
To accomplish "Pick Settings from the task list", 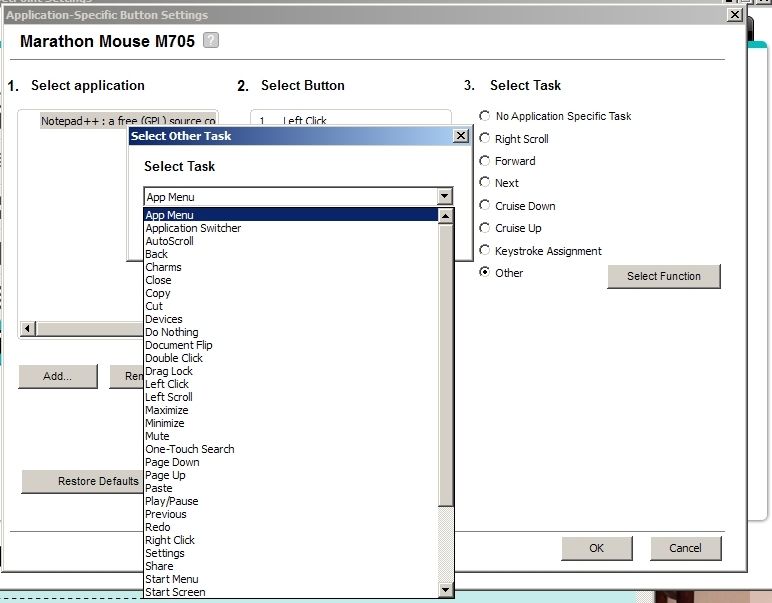I will click(x=290, y=553).
